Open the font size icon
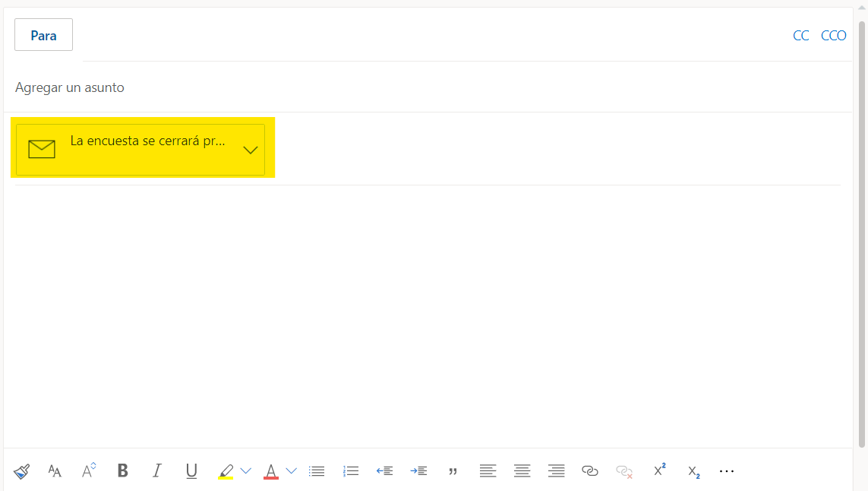Viewport: 868px width, 491px height. 55,471
